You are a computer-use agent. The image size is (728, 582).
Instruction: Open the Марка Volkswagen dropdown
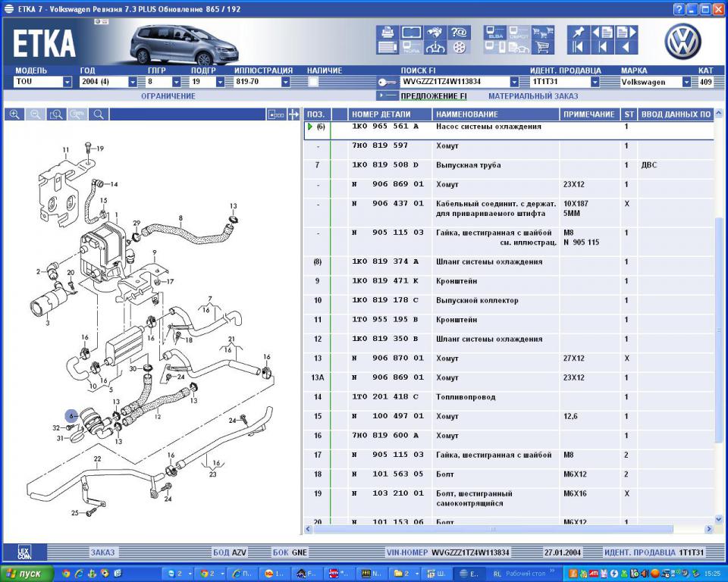click(686, 82)
